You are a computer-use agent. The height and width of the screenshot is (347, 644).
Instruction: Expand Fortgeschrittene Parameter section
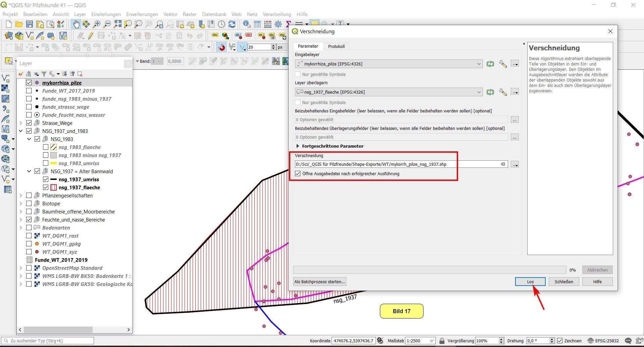[x=298, y=146]
